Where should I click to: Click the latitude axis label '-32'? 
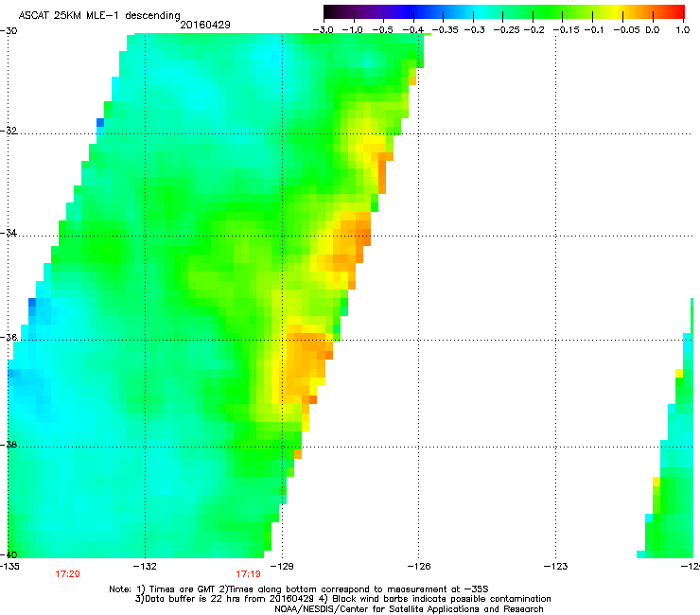(x=9, y=131)
